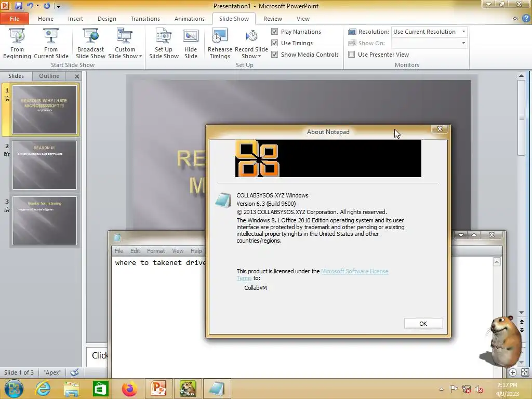Click the muted volume tray icon
Viewport: 532px width, 399px height.
pos(478,389)
